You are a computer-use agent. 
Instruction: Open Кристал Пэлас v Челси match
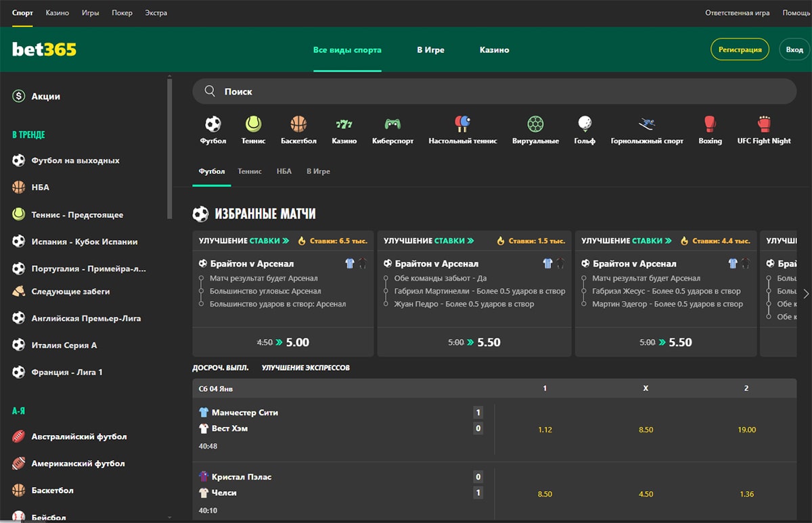344,493
